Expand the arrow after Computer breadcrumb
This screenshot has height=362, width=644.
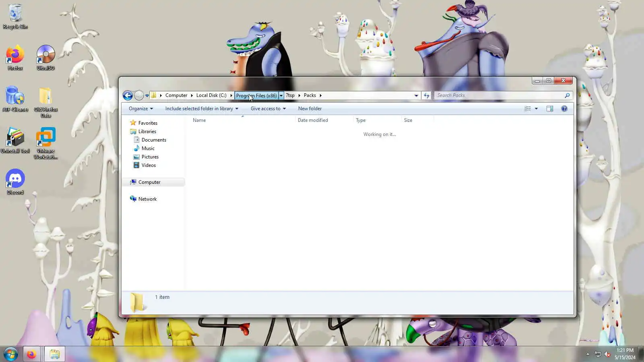pyautogui.click(x=192, y=95)
